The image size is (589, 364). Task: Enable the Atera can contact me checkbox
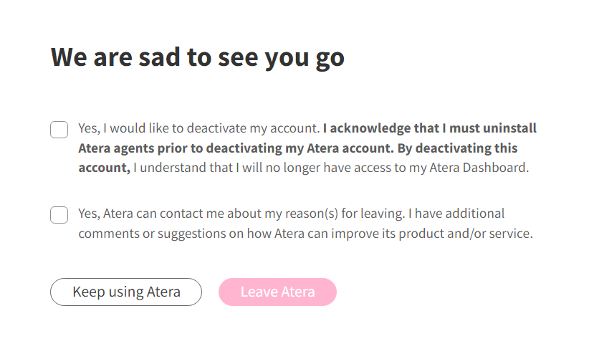pos(59,215)
